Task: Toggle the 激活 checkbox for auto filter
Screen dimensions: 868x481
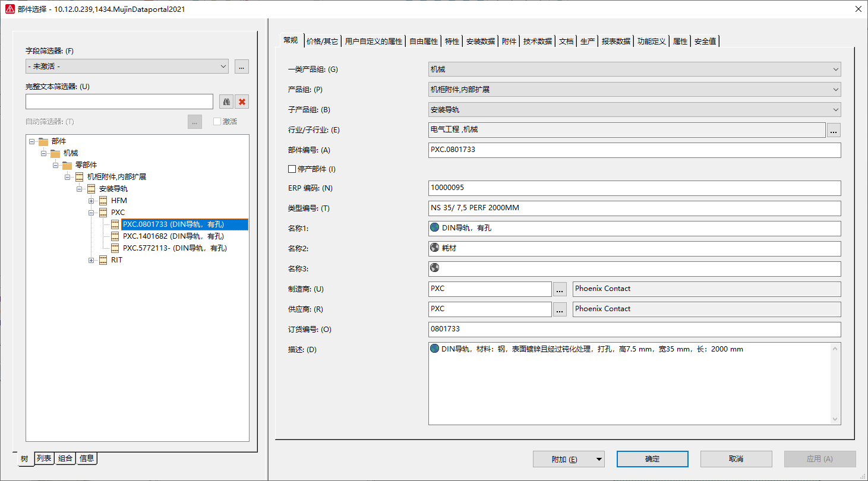Action: 217,121
